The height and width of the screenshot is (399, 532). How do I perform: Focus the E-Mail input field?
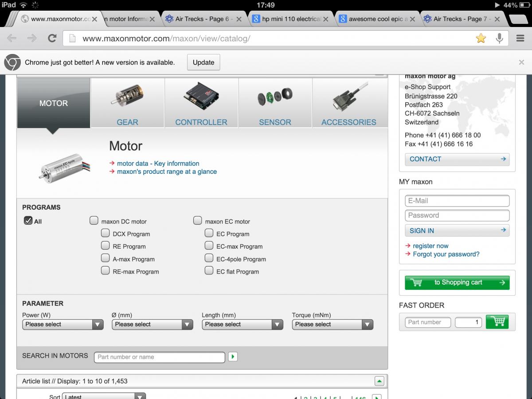[x=457, y=201]
